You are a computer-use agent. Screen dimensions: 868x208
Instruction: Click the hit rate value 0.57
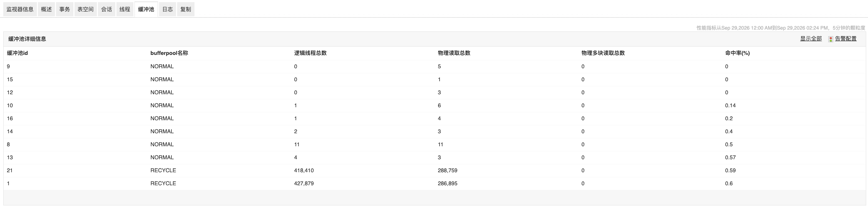tap(731, 157)
